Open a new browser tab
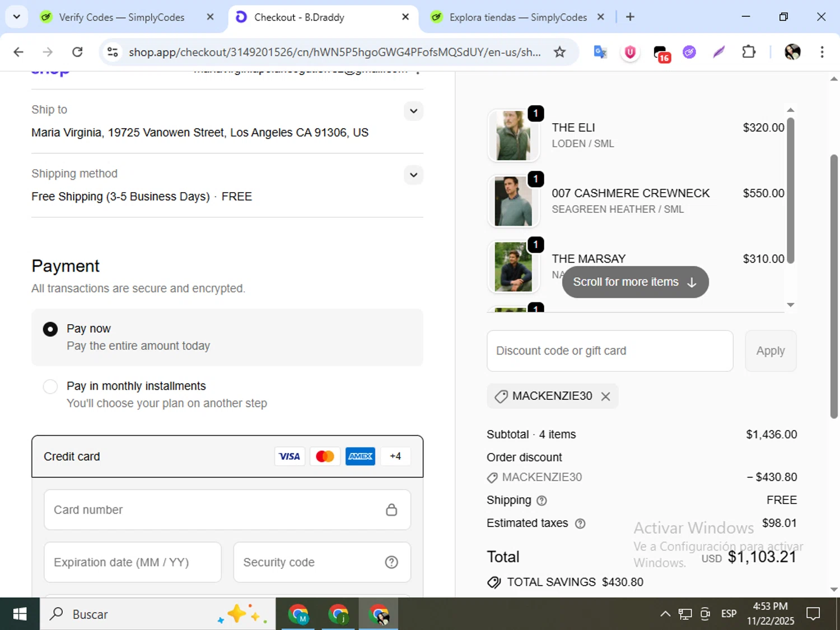840x630 pixels. point(630,17)
